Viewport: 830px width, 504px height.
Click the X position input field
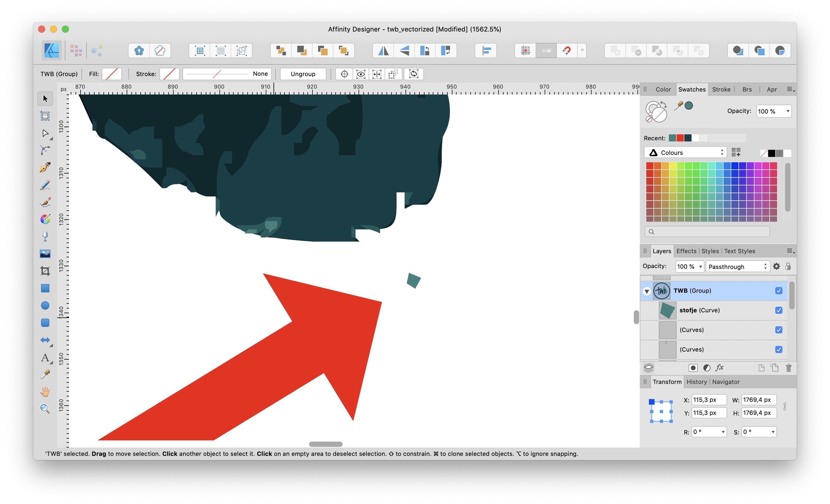(x=709, y=400)
